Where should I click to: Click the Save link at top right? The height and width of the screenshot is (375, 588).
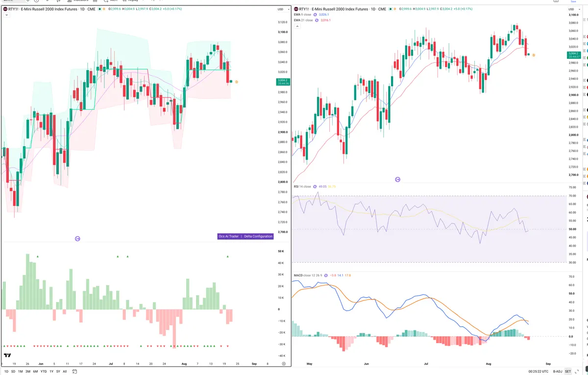pos(573,1)
